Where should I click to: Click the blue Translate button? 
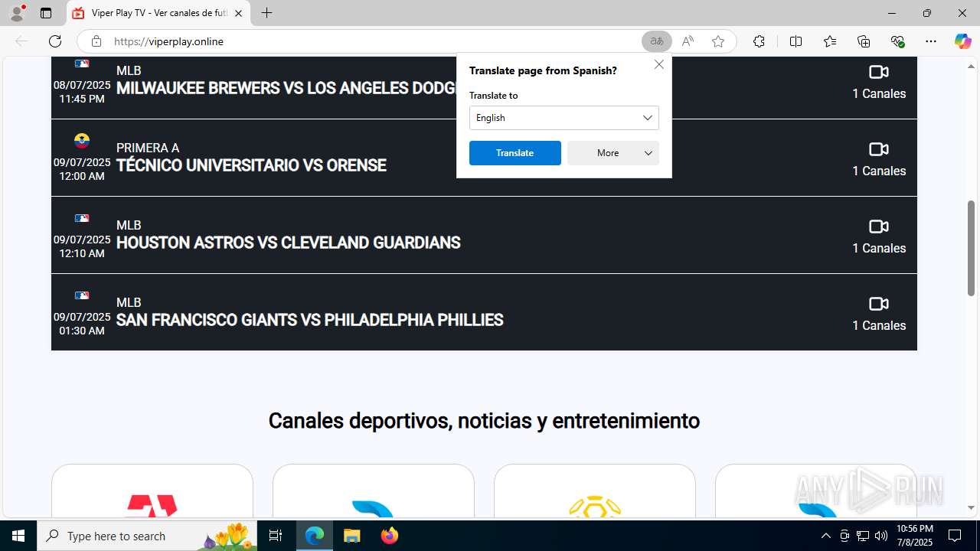515,153
